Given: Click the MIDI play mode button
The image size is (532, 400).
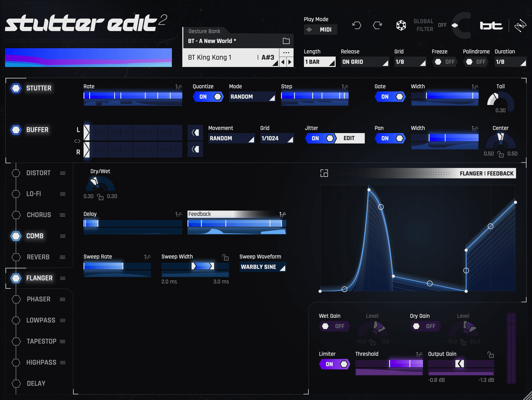Looking at the screenshot, I should 320,30.
